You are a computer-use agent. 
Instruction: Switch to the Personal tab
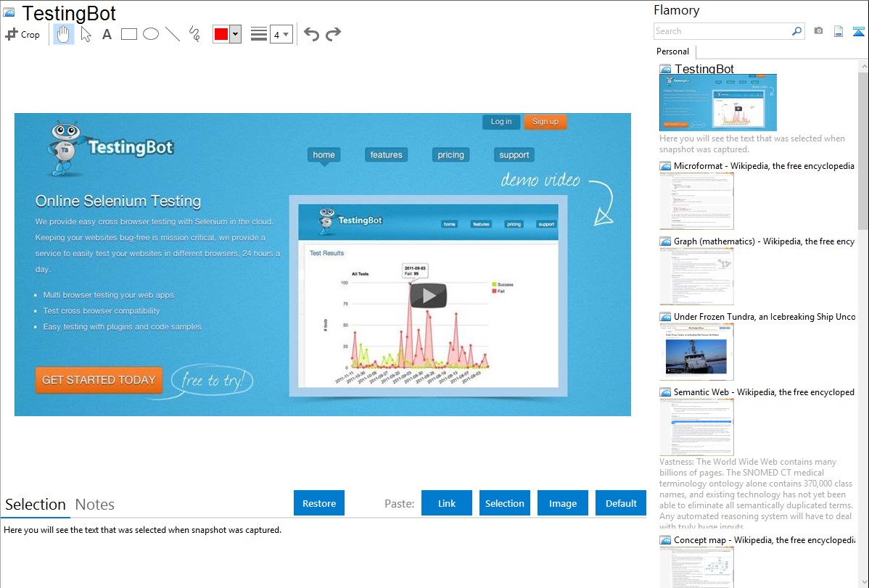[x=673, y=51]
